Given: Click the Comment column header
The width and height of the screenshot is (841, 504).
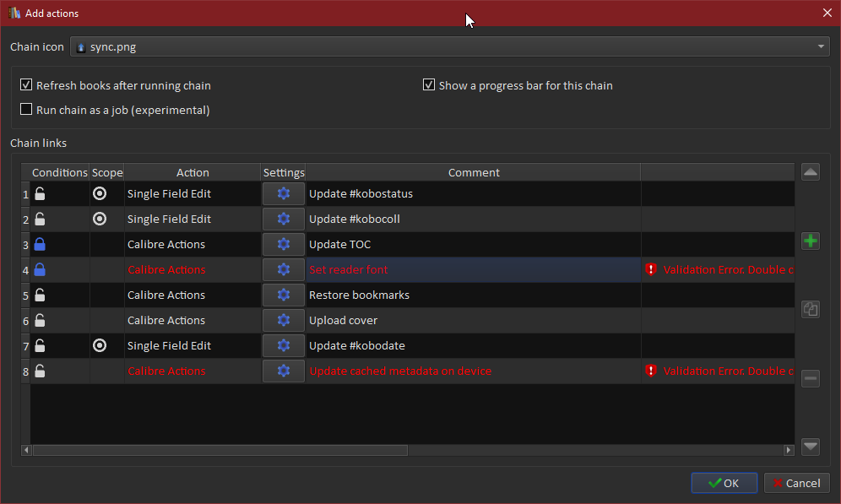Looking at the screenshot, I should (474, 172).
